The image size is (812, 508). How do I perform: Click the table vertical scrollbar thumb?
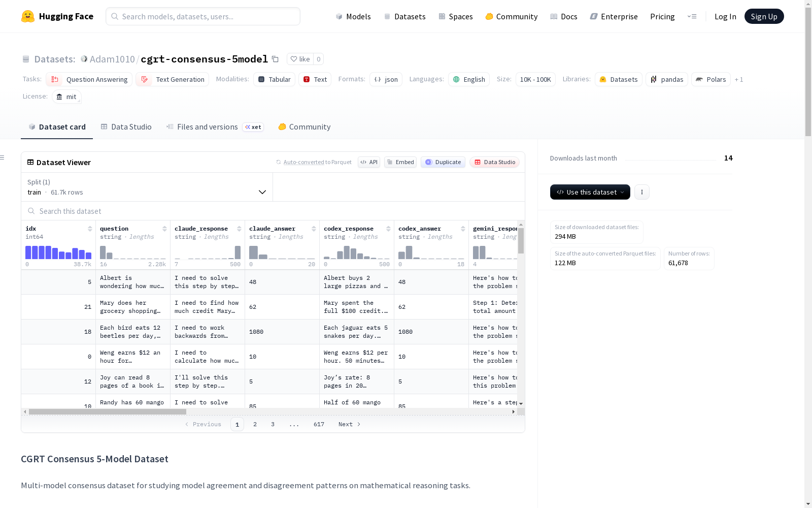click(521, 240)
